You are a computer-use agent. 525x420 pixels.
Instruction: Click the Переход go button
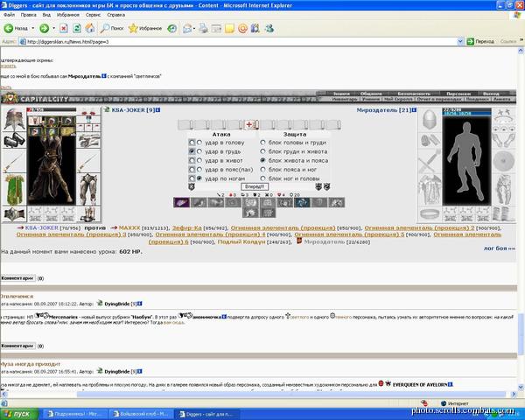click(480, 41)
